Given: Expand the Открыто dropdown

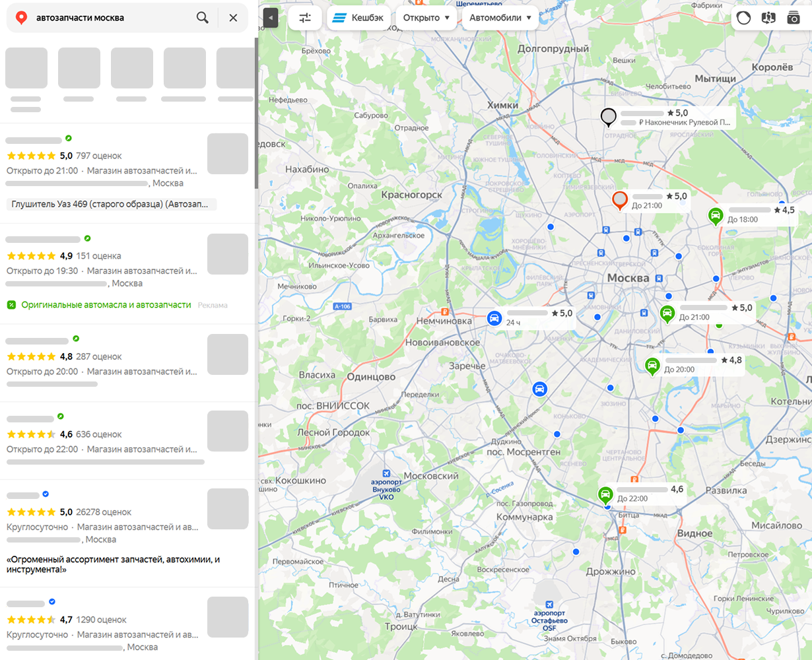Looking at the screenshot, I should click(x=426, y=18).
